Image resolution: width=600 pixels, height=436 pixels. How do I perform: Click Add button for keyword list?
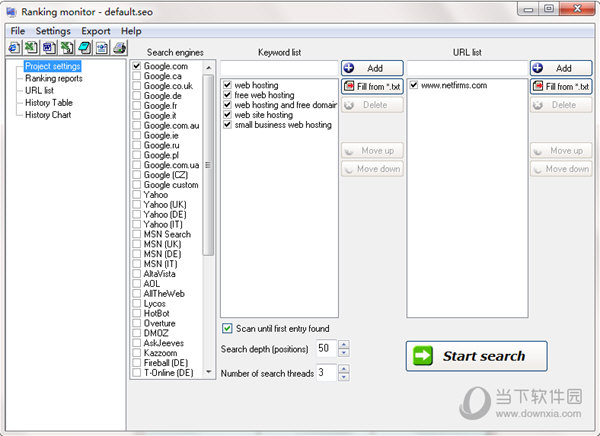coord(372,68)
